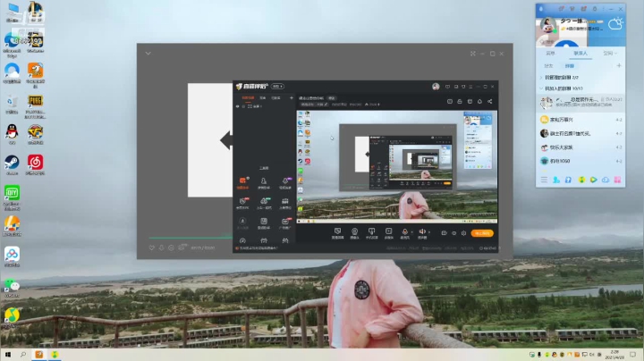The width and height of the screenshot is (644, 361).
Task: Open the QQ profile avatar
Action: point(548,25)
